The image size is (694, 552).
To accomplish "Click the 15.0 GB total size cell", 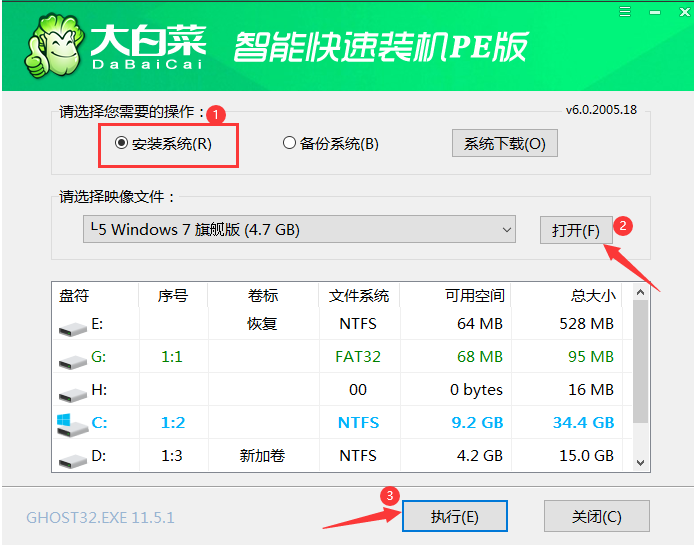I will coord(586,455).
